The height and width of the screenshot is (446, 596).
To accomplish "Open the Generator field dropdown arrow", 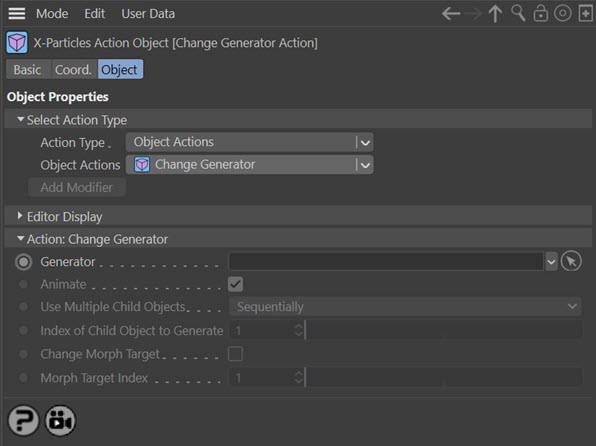I will pos(551,262).
